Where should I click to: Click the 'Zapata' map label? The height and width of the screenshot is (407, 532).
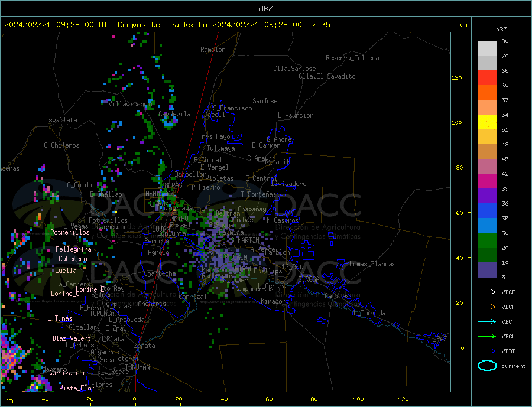pos(145,346)
